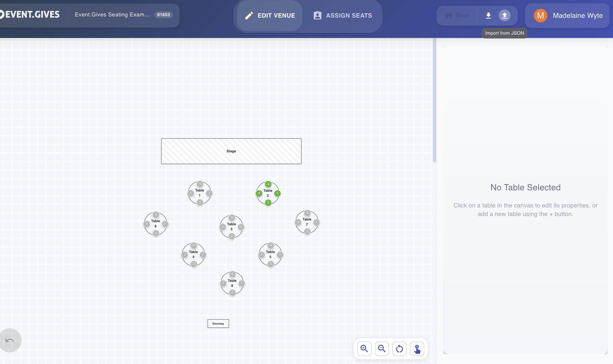Click seat 1 of Table 7

[x=316, y=222]
